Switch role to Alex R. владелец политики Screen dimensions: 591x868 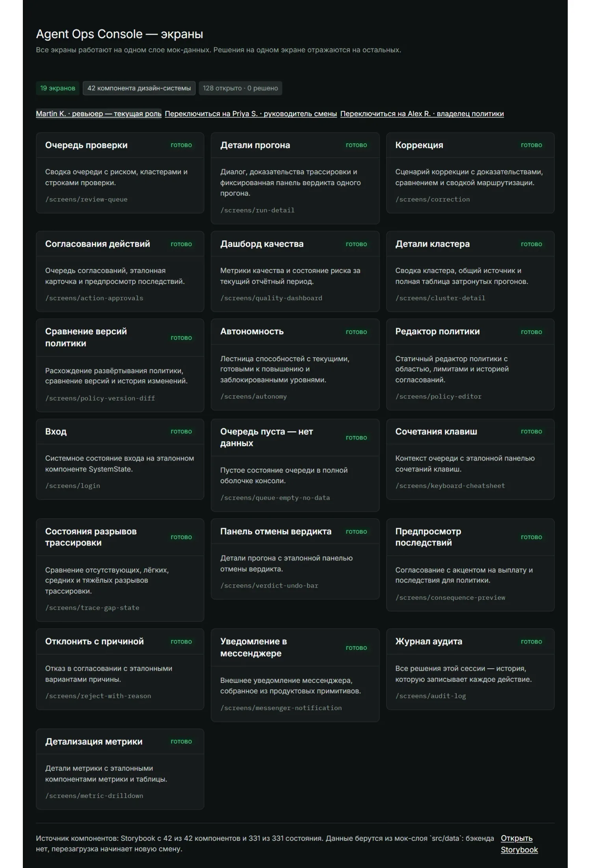(x=422, y=114)
